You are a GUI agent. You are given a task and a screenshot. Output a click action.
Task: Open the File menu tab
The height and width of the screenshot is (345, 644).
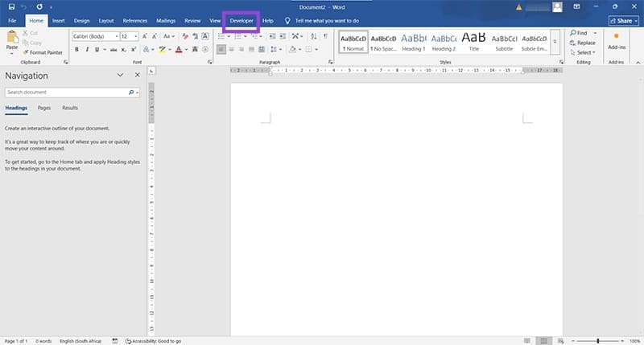click(x=12, y=21)
